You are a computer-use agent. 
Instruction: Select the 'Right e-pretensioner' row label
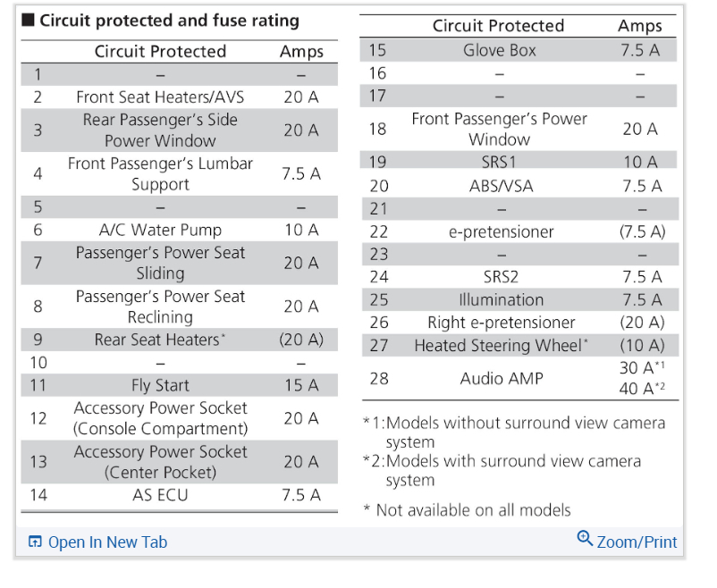click(x=500, y=323)
